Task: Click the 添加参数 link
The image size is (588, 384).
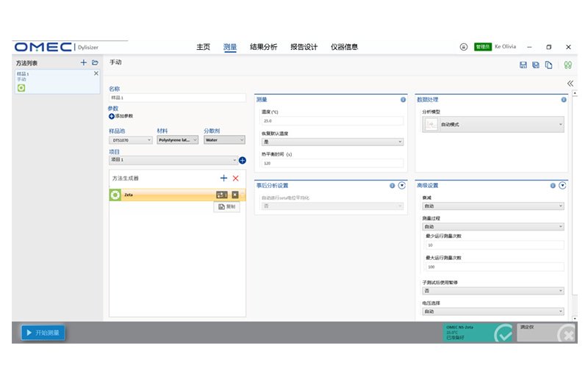Action: pyautogui.click(x=121, y=116)
